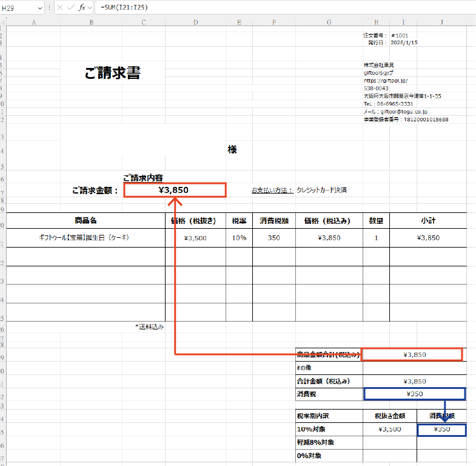
Task: Click the ギフトゥール product name cell
Action: 85,238
